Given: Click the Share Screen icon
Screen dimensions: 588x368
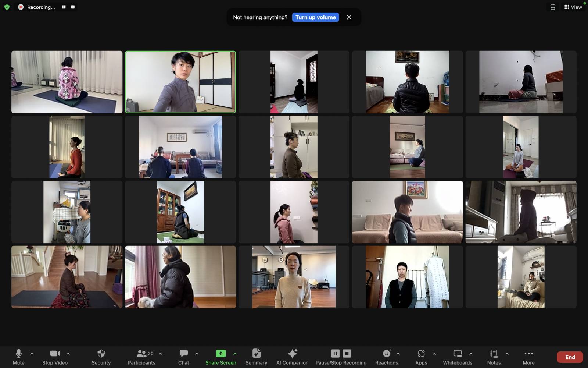Looking at the screenshot, I should 220,354.
